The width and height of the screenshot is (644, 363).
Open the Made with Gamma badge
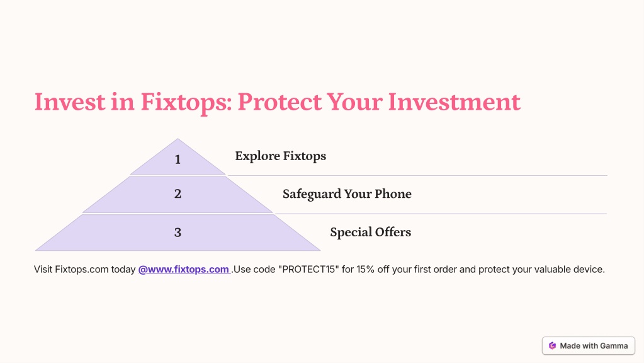pyautogui.click(x=589, y=346)
